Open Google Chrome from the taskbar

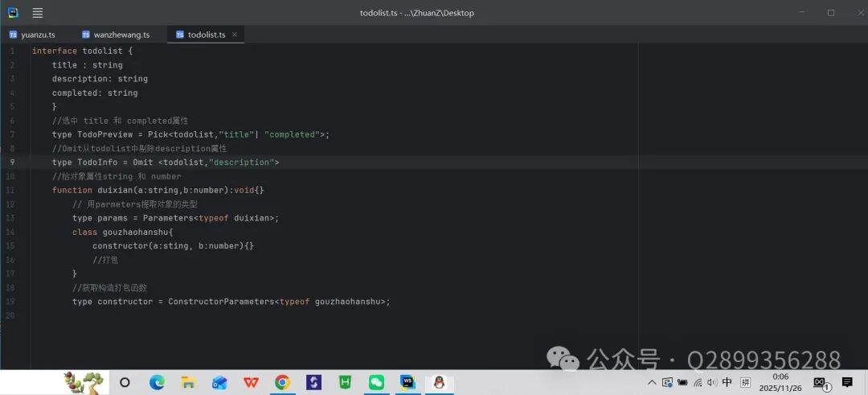click(x=282, y=382)
